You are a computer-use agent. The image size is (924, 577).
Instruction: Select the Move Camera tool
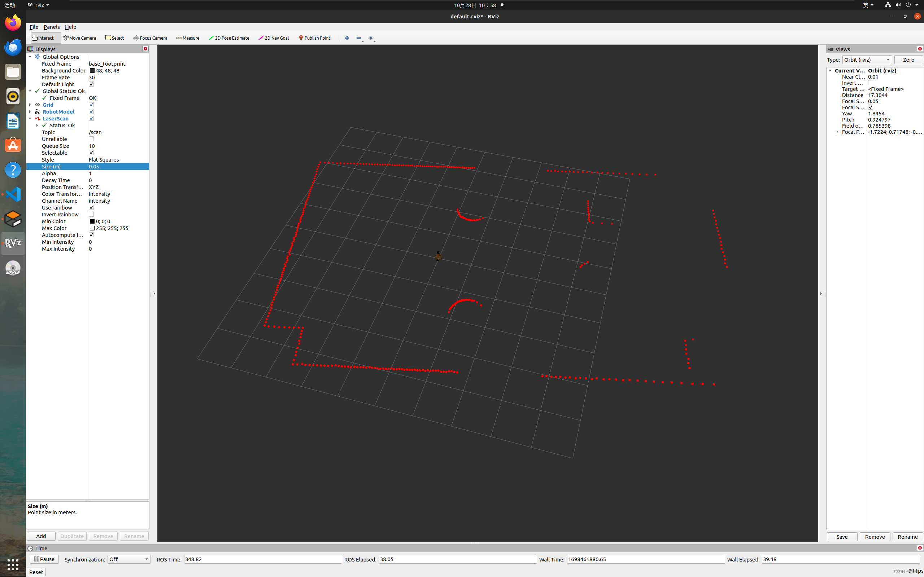(79, 38)
